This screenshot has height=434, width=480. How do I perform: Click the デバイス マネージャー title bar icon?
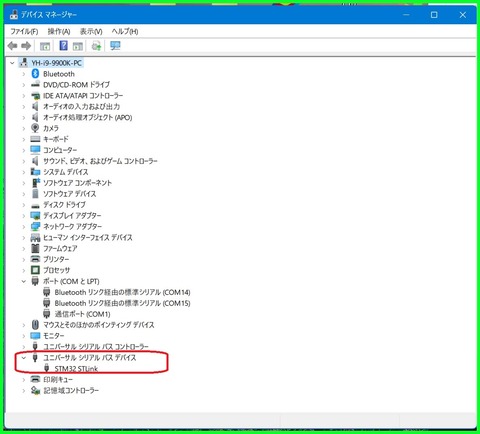click(14, 15)
